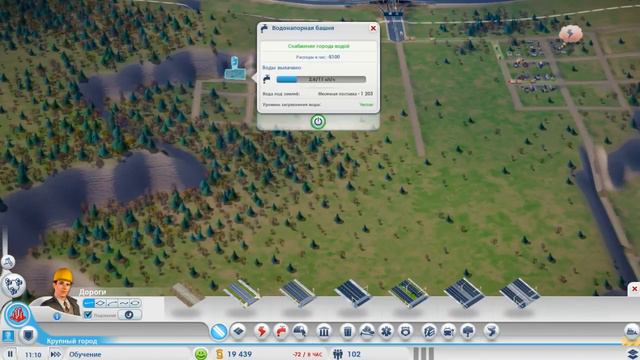Open the city specialization icon at far right

pos(631,330)
